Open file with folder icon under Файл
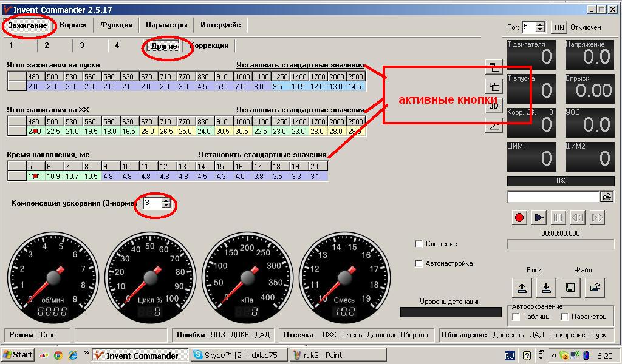Viewport: 622px width, 364px height. [x=595, y=288]
